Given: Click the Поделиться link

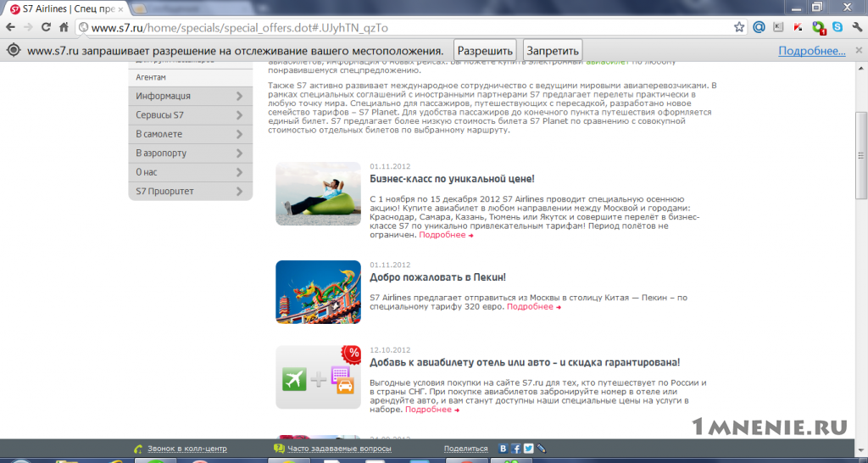Looking at the screenshot, I should click(465, 449).
